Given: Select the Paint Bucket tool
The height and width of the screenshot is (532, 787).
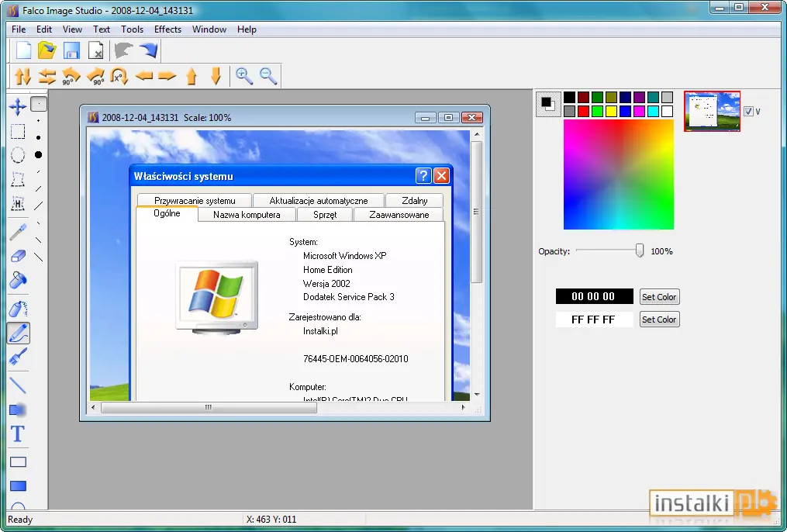Looking at the screenshot, I should click(18, 280).
